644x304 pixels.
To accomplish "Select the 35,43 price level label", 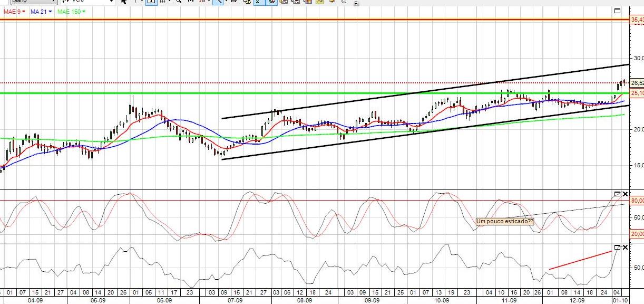I will pos(637,20).
